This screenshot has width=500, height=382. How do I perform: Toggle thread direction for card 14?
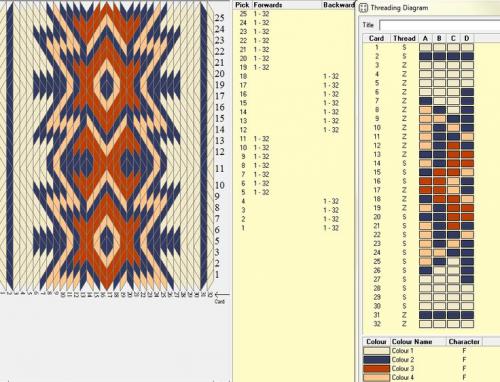pyautogui.click(x=404, y=163)
